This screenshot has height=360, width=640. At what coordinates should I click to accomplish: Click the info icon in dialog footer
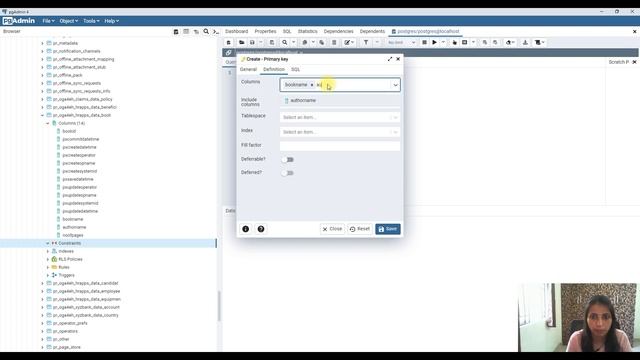[246, 229]
